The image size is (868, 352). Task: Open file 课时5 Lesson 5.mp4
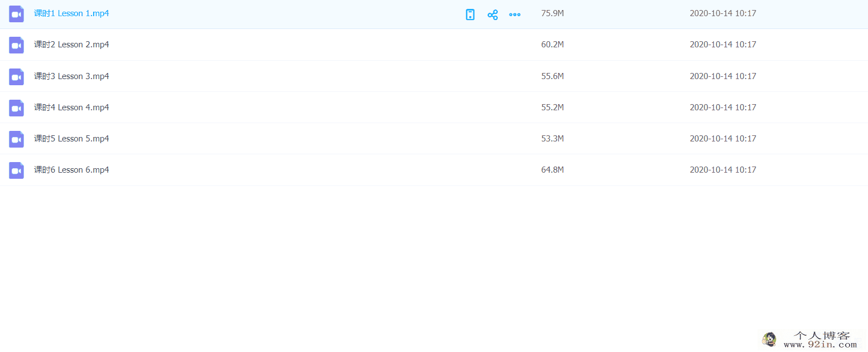pyautogui.click(x=71, y=139)
